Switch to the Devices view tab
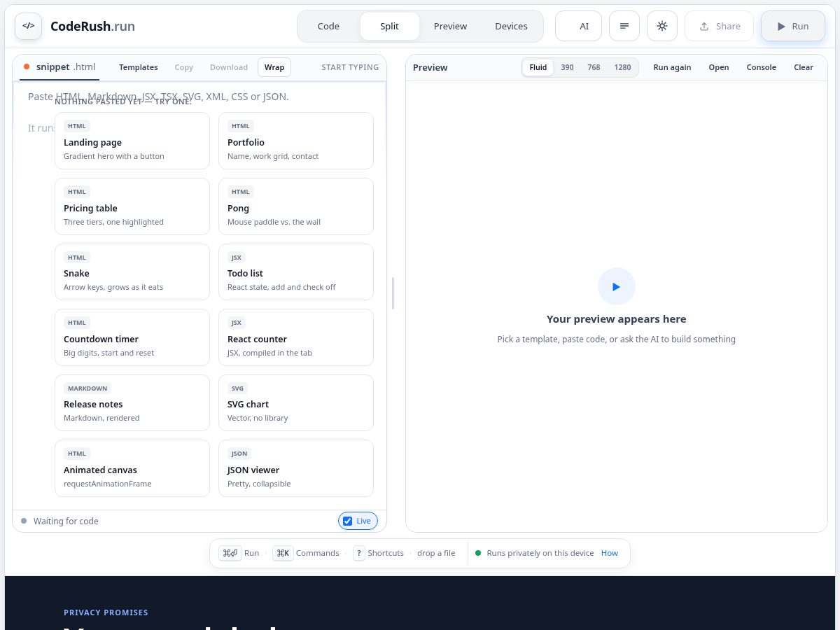The image size is (840, 630). [x=511, y=26]
